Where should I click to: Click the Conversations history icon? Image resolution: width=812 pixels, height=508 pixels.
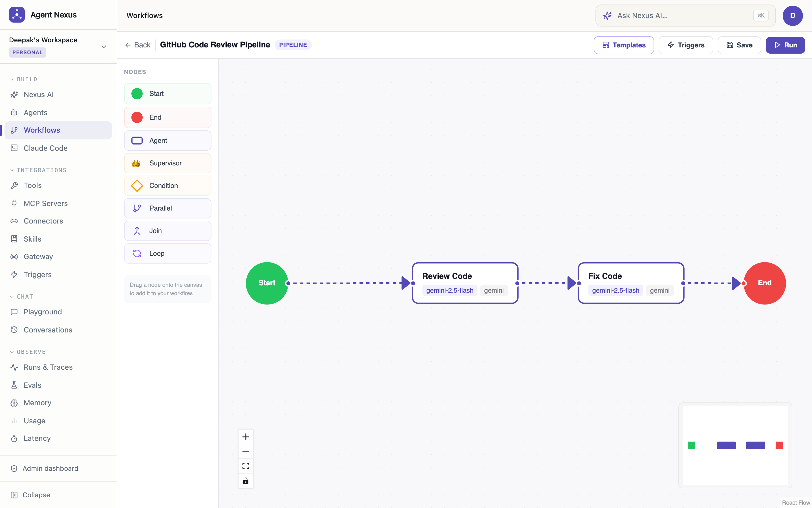point(14,330)
